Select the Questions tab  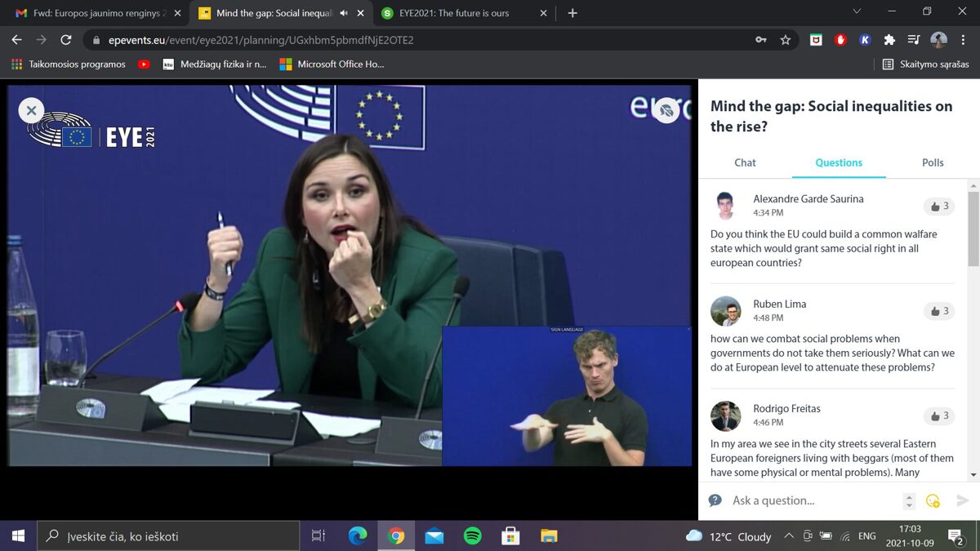tap(839, 162)
